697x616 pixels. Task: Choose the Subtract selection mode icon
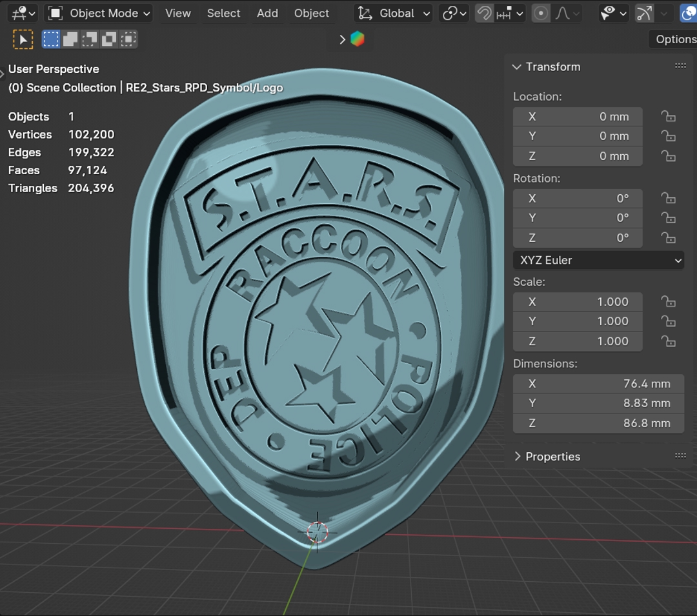pos(90,39)
